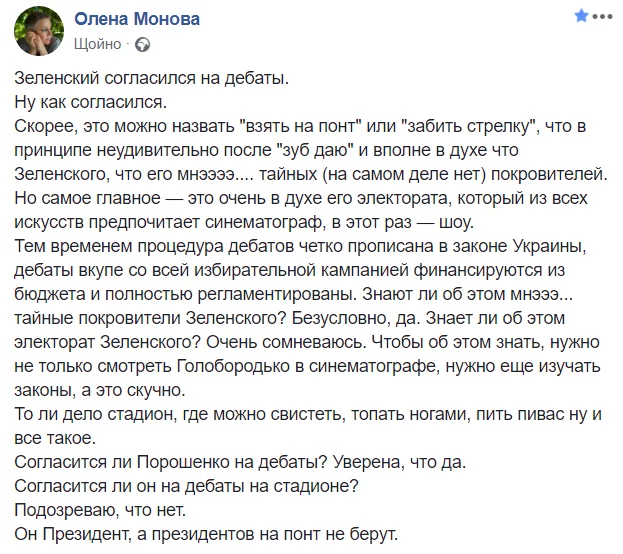The width and height of the screenshot is (623, 554).
Task: Open the three-dots post options menu
Action: point(602,17)
